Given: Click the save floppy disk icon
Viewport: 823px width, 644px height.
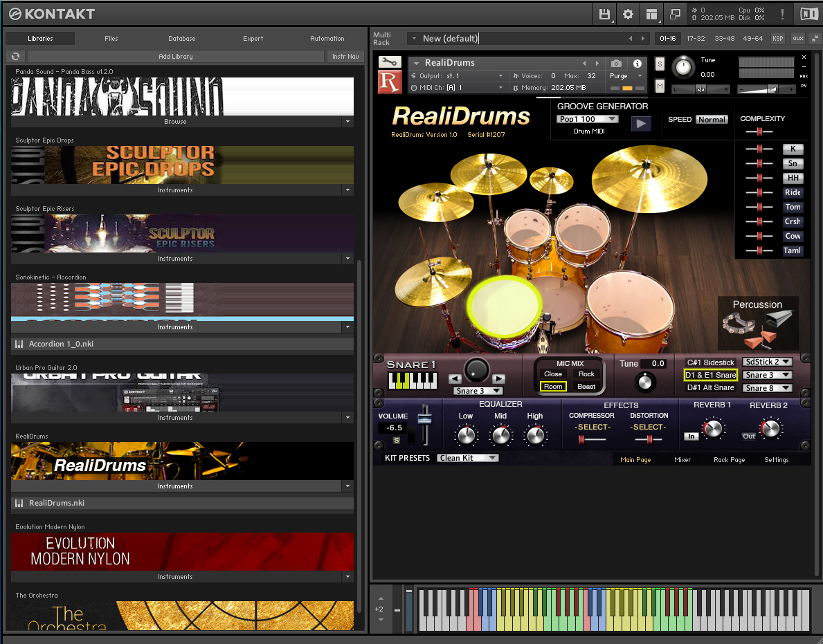Looking at the screenshot, I should coord(605,14).
